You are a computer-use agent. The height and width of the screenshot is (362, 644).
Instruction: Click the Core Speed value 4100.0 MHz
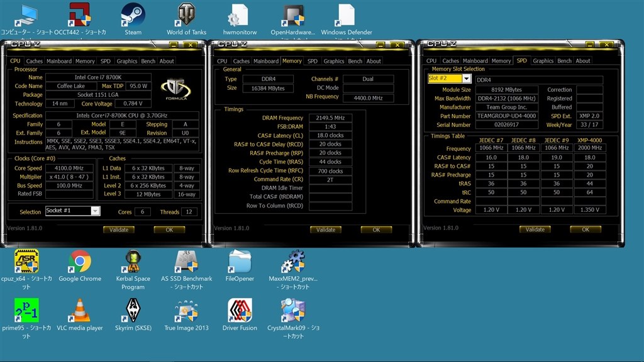coord(69,168)
